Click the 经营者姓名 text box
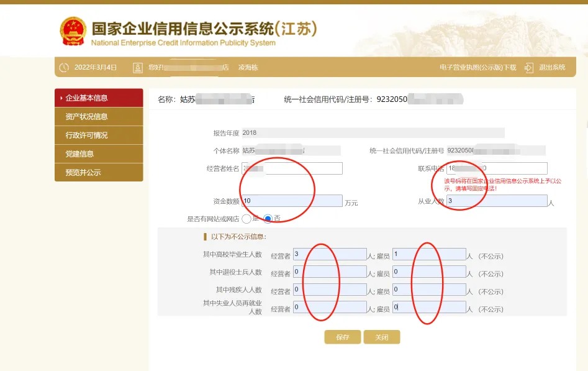 (x=292, y=168)
